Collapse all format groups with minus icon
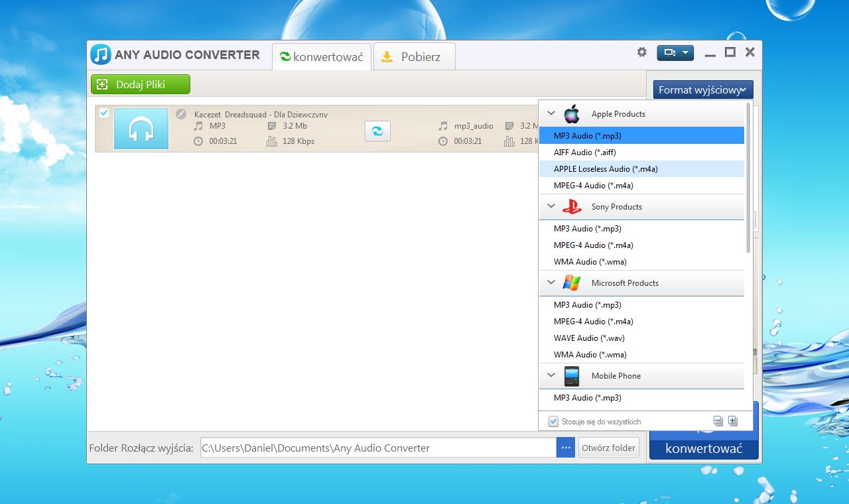Image resolution: width=849 pixels, height=504 pixels. pyautogui.click(x=718, y=421)
